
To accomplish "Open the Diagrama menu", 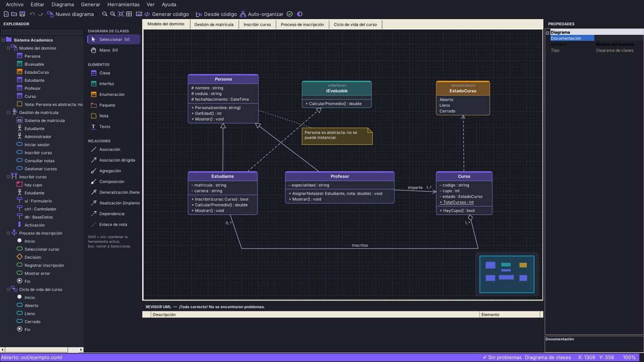I will [63, 5].
